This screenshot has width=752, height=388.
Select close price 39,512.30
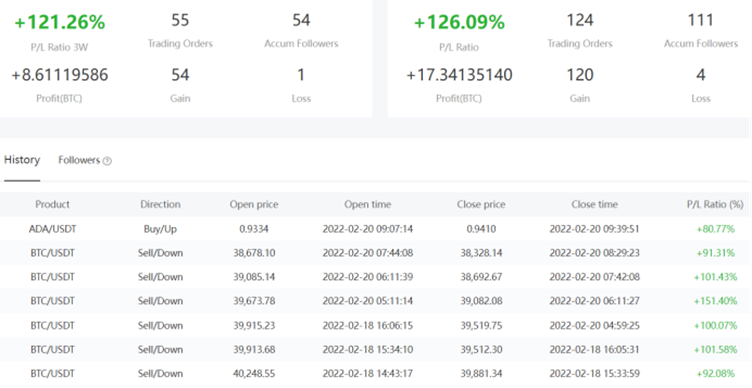[x=481, y=349]
